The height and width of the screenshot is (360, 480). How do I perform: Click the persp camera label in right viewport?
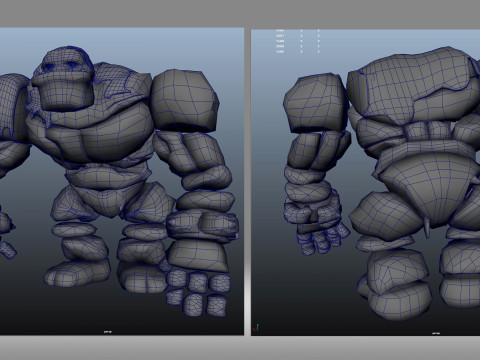pyautogui.click(x=436, y=333)
